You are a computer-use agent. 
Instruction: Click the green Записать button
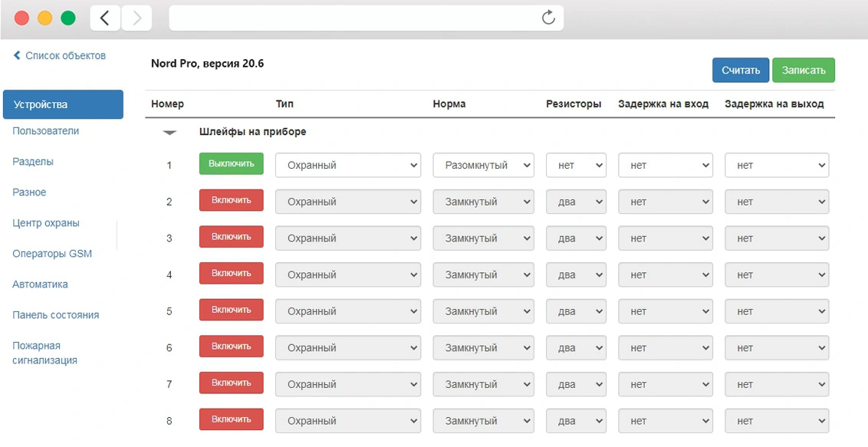click(803, 71)
